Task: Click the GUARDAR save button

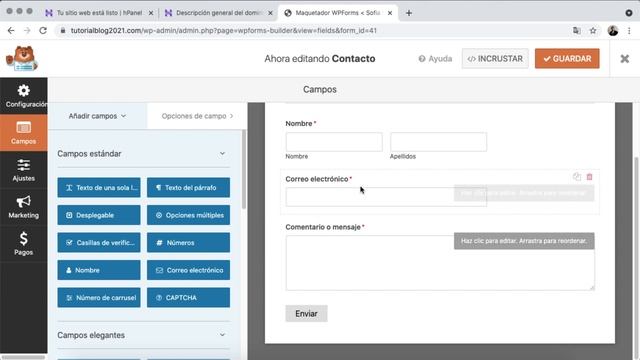Action: click(567, 59)
